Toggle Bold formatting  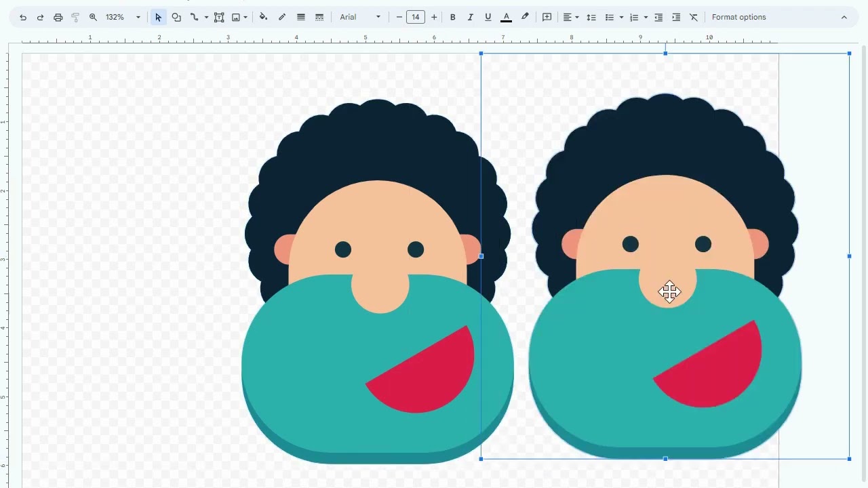click(452, 17)
